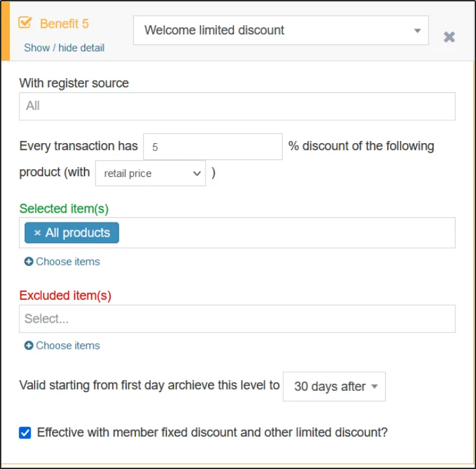Viewport: 476px width, 469px height.
Task: Expand the retail price dropdown
Action: pyautogui.click(x=150, y=174)
